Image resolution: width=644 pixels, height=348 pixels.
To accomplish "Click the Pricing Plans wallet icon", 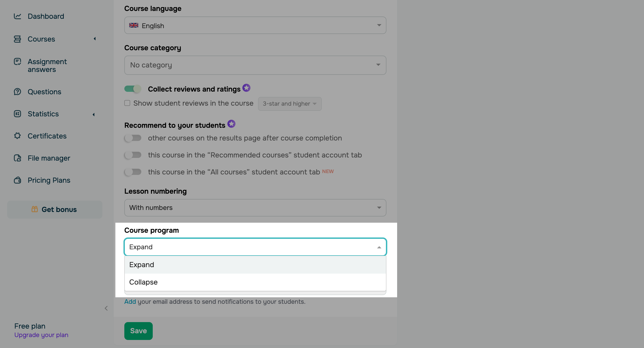I will (17, 180).
